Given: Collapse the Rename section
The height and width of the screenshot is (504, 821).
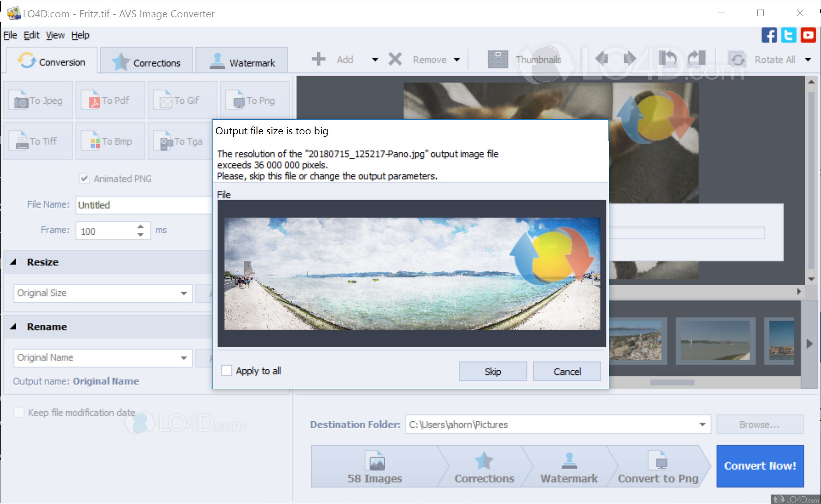Looking at the screenshot, I should tap(14, 326).
